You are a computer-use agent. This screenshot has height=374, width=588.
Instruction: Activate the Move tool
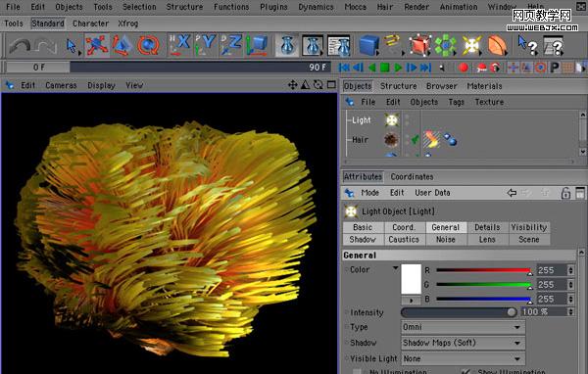coord(97,45)
